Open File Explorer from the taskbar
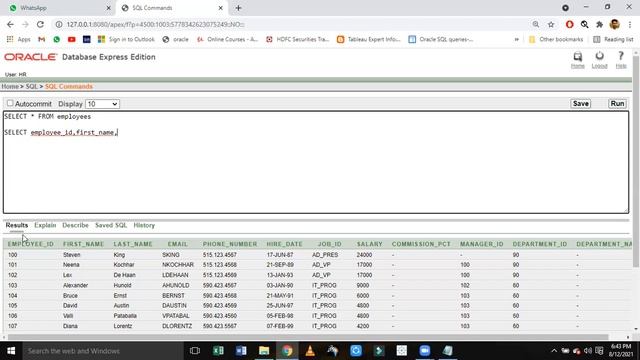This screenshot has width=640, height=360. coord(264,351)
